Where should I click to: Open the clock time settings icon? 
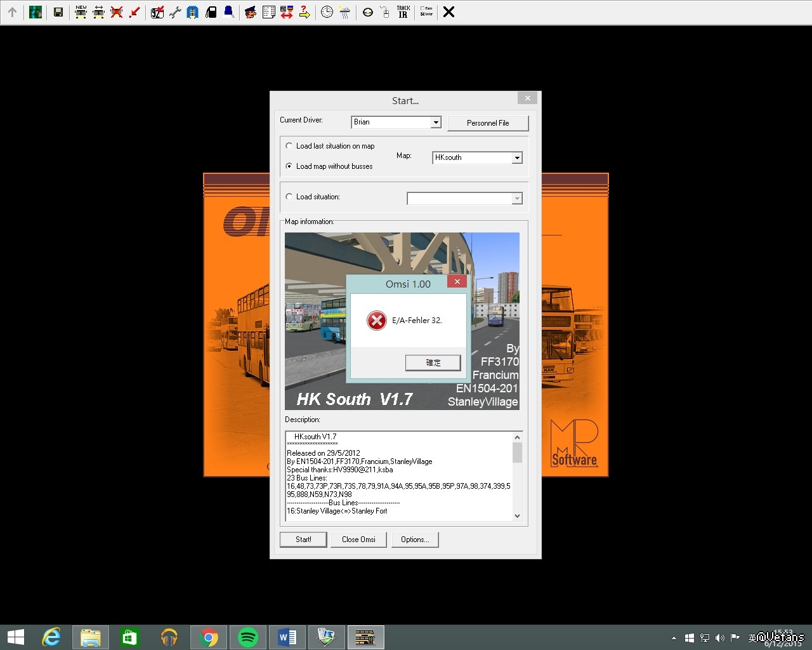point(327,12)
